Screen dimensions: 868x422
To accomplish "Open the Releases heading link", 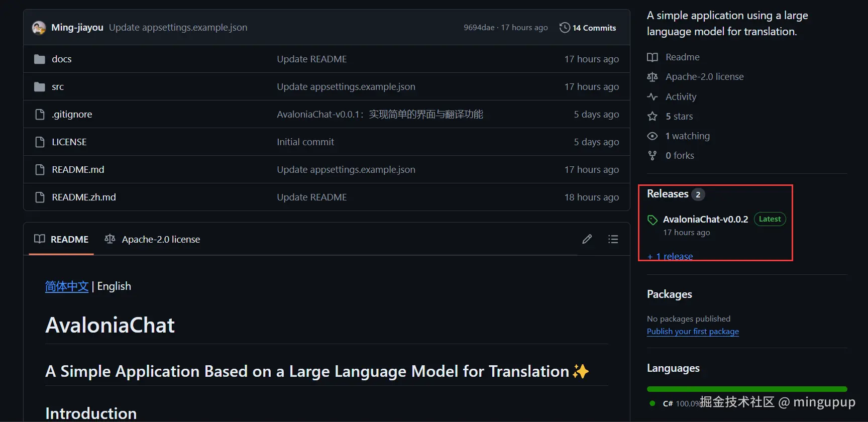I will tap(668, 194).
